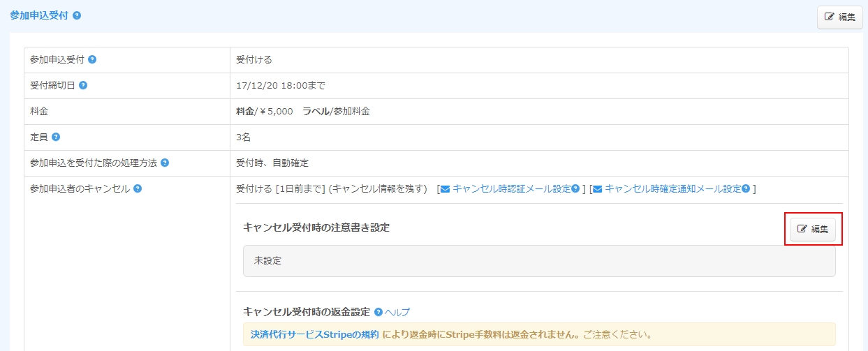The width and height of the screenshot is (868, 351).
Task: Click the help icon beside the 参加申込受付 section heading
Action: pos(77,15)
